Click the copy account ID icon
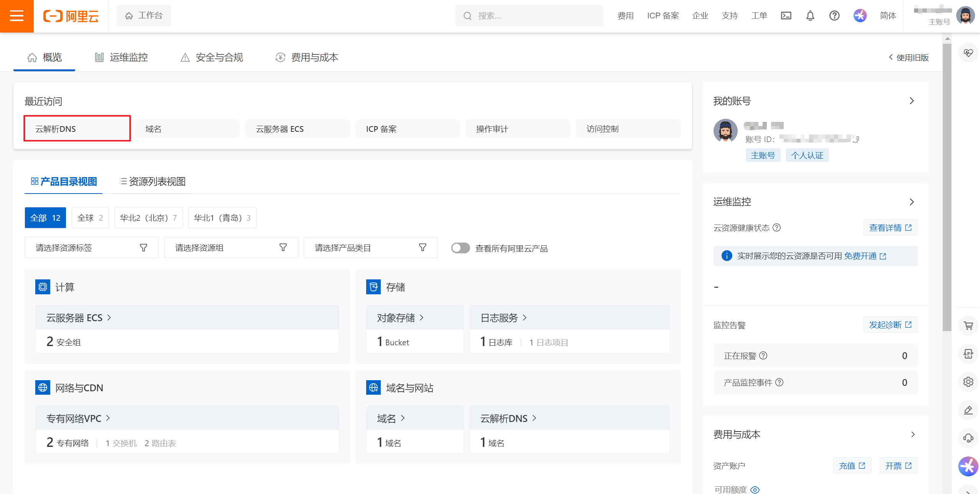The image size is (980, 494). click(x=856, y=139)
